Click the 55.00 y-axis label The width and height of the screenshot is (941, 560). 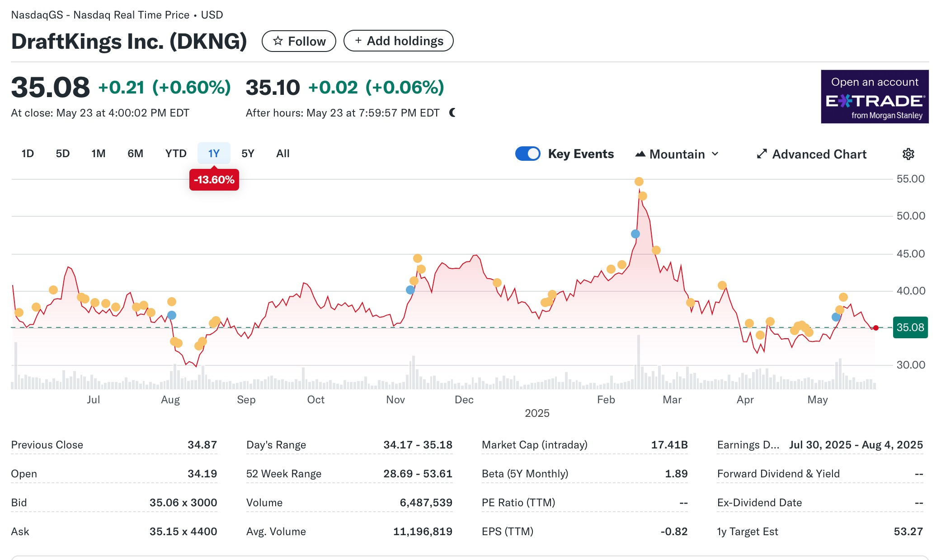910,179
